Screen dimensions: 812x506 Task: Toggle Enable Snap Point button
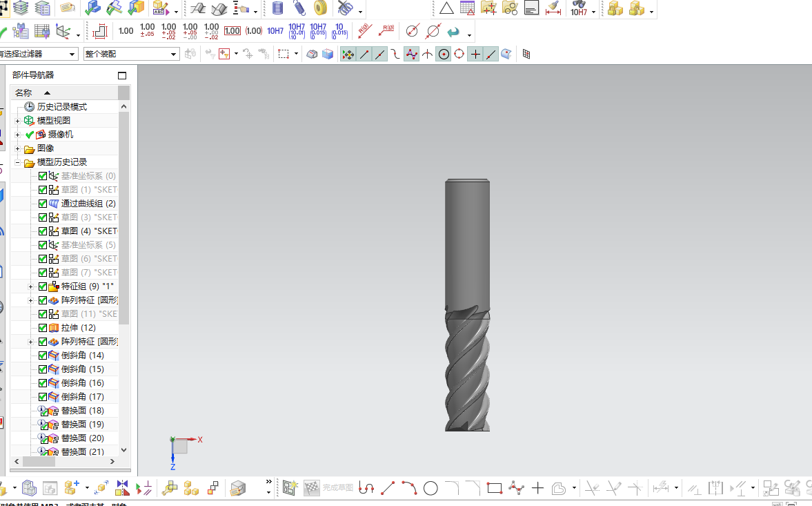pos(348,55)
